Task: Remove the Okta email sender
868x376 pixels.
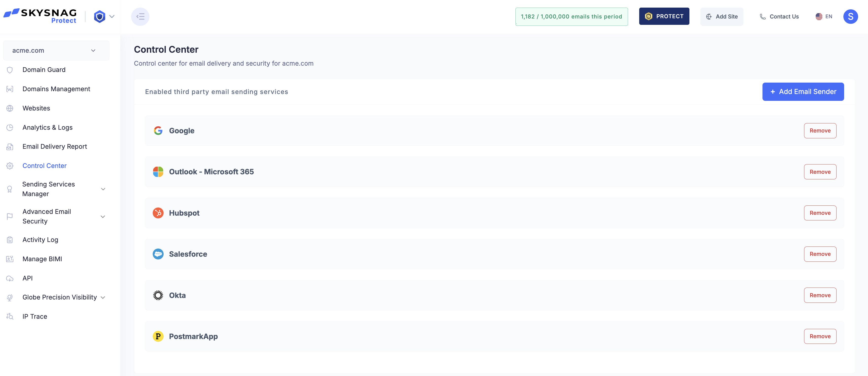Action: (820, 295)
